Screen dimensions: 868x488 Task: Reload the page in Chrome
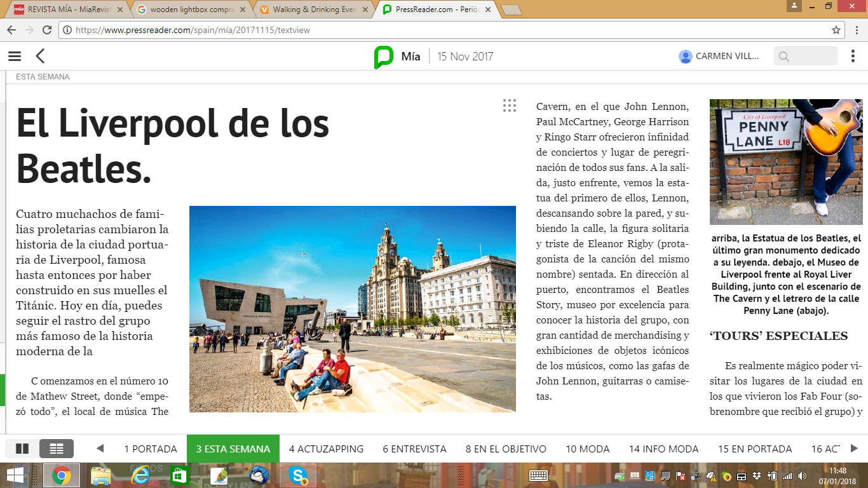click(x=47, y=30)
